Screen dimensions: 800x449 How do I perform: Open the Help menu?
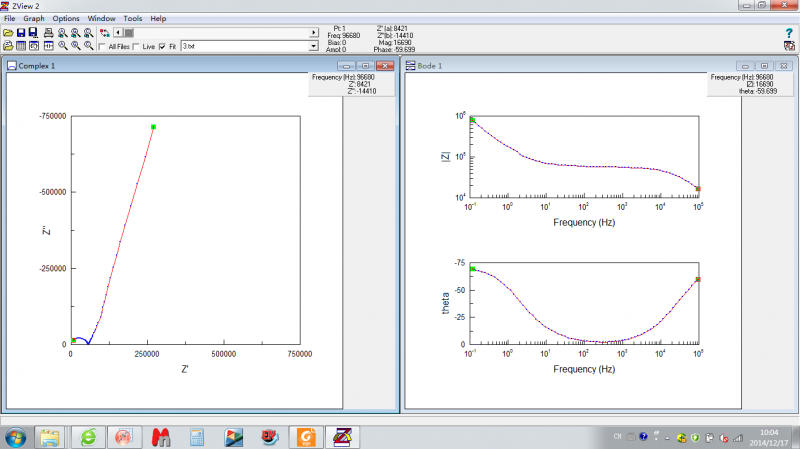pos(158,18)
